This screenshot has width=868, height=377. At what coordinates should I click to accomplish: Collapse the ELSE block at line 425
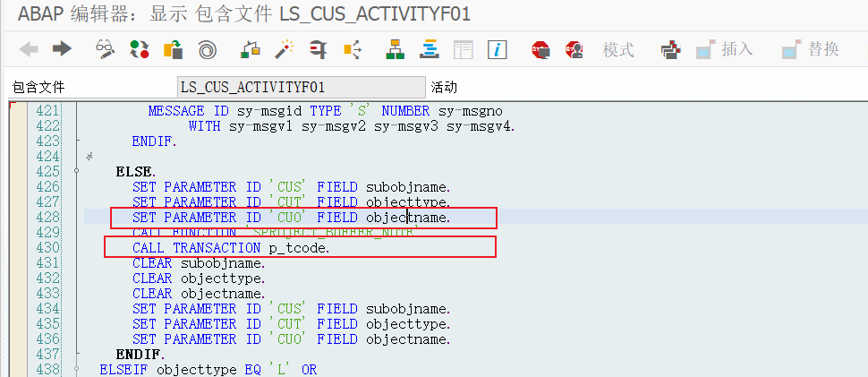(x=77, y=172)
